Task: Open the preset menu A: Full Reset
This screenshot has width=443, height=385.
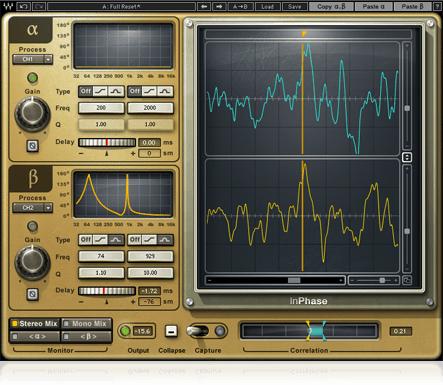Action: pos(121,6)
